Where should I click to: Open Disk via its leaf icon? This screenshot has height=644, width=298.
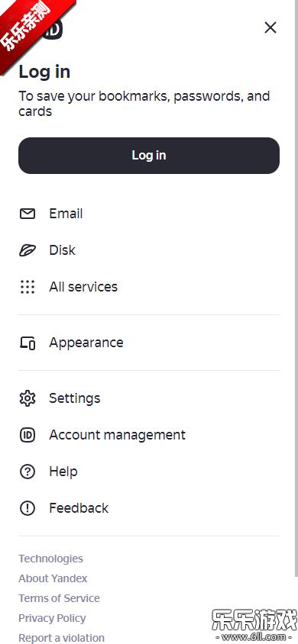click(x=28, y=250)
